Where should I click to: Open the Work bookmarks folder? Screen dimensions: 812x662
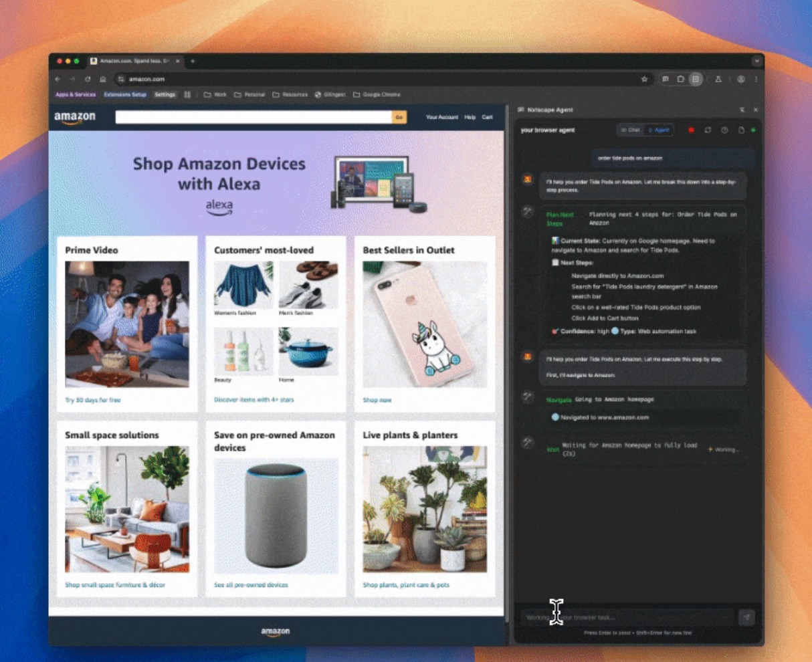click(x=215, y=94)
